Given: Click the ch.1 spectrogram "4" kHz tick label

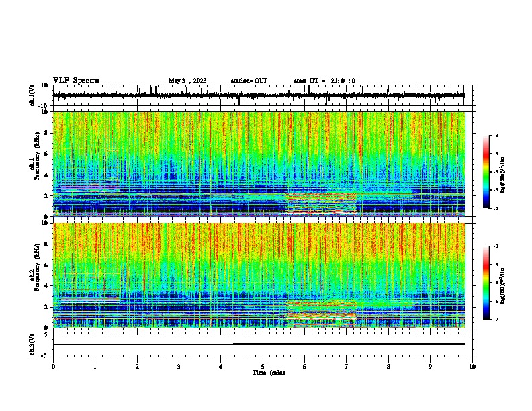Looking at the screenshot, I should coord(46,175).
